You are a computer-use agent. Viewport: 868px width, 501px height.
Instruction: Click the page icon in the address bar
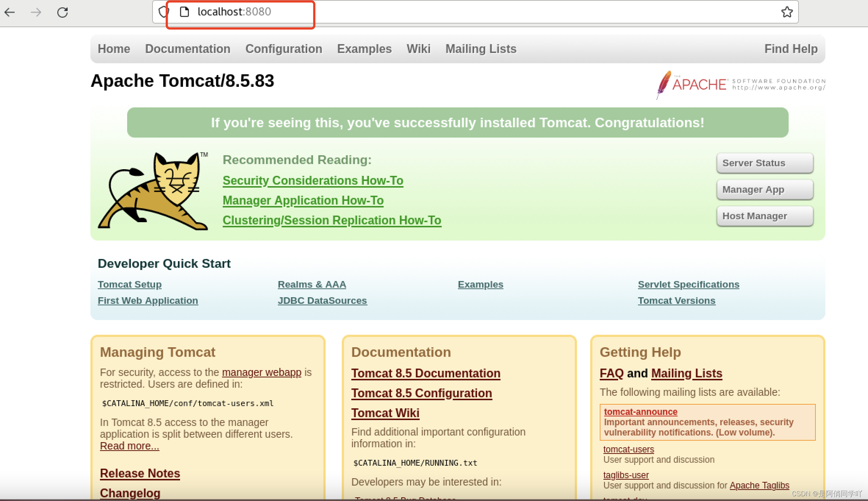183,11
